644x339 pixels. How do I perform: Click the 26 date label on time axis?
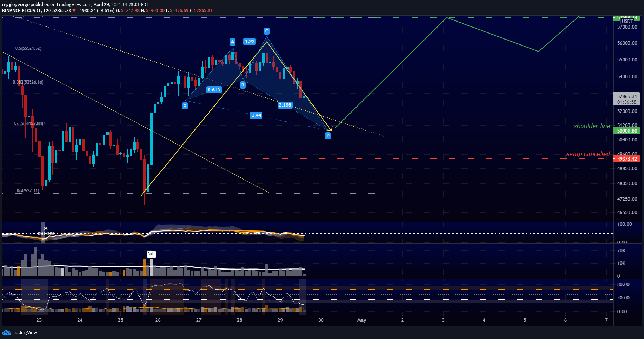click(x=158, y=320)
